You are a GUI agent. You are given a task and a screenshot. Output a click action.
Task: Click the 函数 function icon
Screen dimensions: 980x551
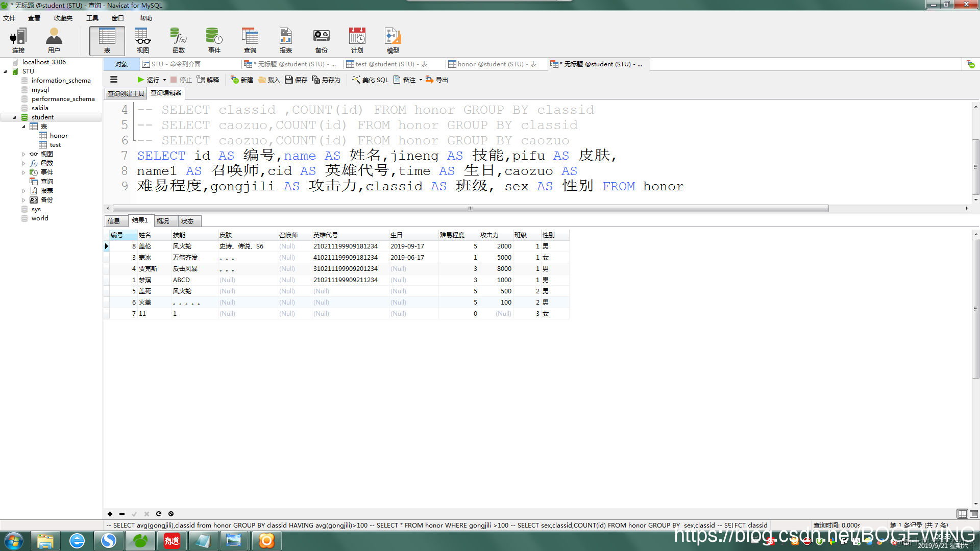click(179, 40)
